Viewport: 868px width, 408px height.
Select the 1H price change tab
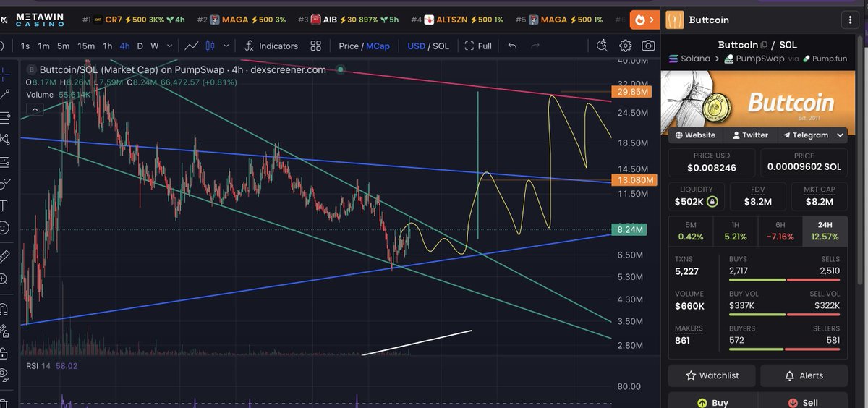(x=735, y=231)
